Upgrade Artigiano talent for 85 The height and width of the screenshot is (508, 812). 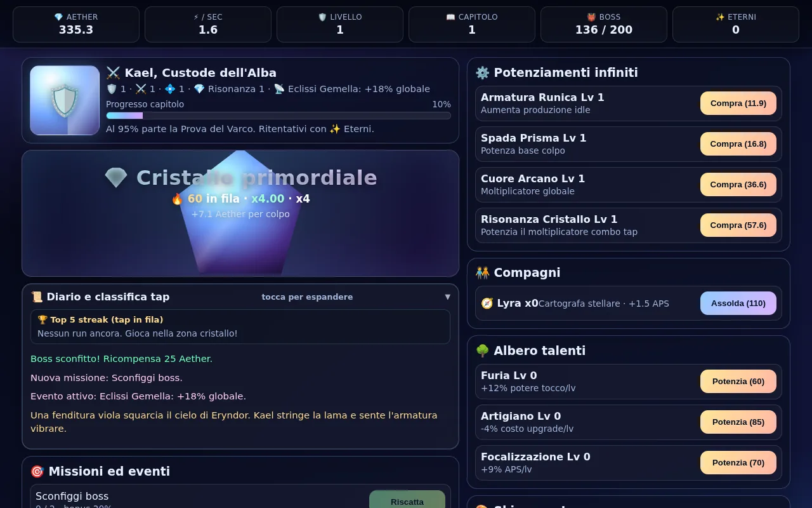click(738, 422)
